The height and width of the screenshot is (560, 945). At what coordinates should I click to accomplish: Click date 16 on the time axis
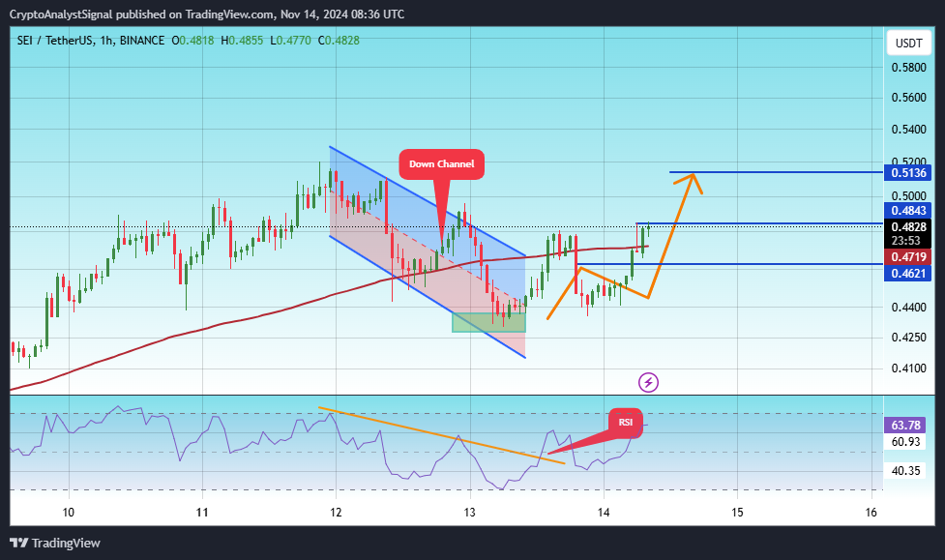tap(871, 513)
